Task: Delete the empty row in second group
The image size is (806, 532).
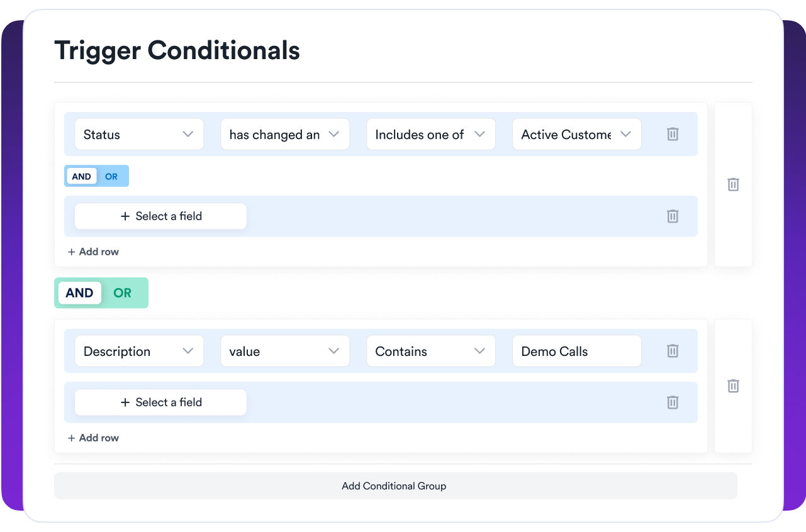Action: [x=673, y=402]
